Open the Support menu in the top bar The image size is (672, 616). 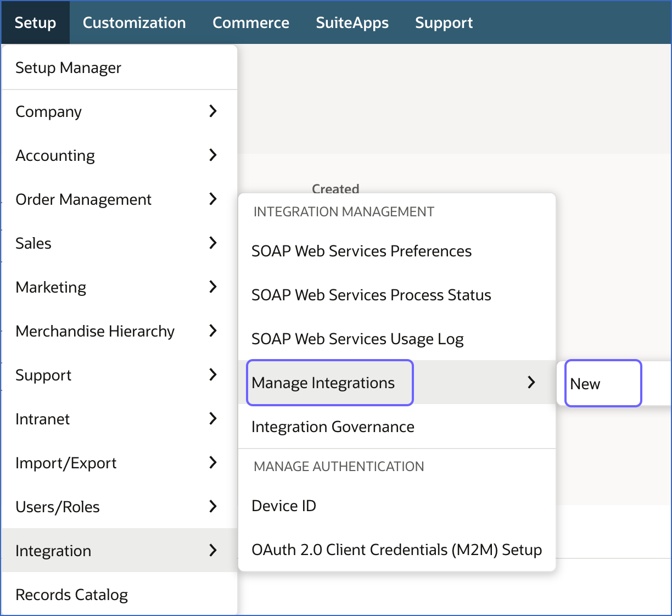point(444,23)
